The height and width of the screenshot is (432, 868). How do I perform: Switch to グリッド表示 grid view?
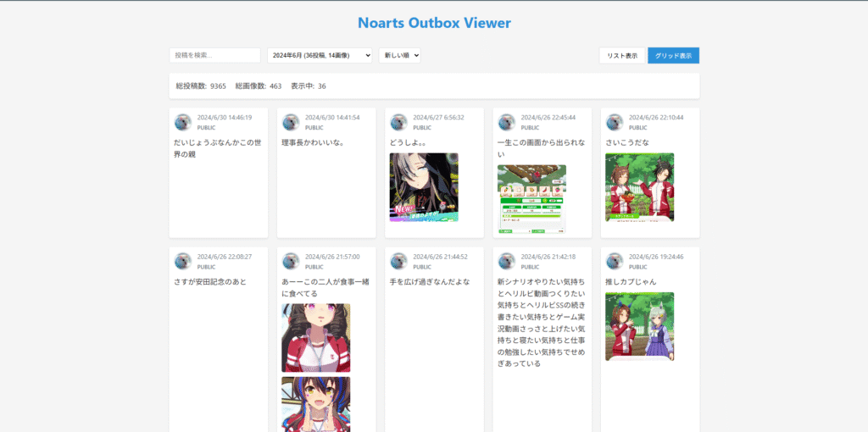(x=673, y=55)
